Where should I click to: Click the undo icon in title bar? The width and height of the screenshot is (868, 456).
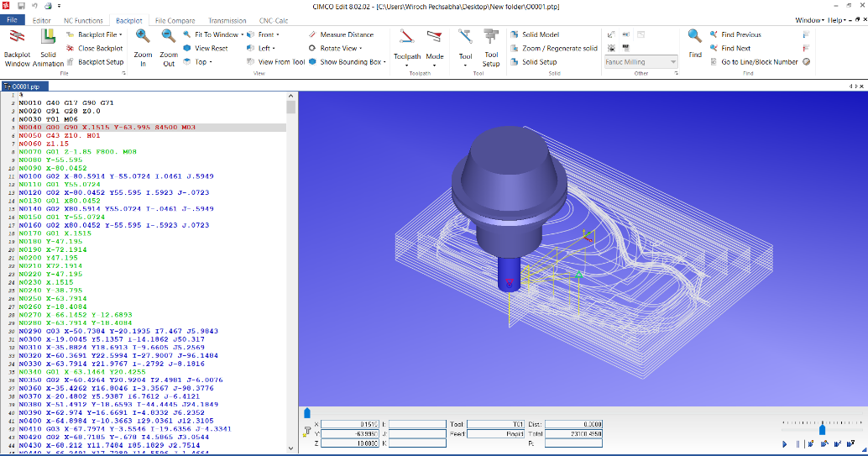point(34,6)
